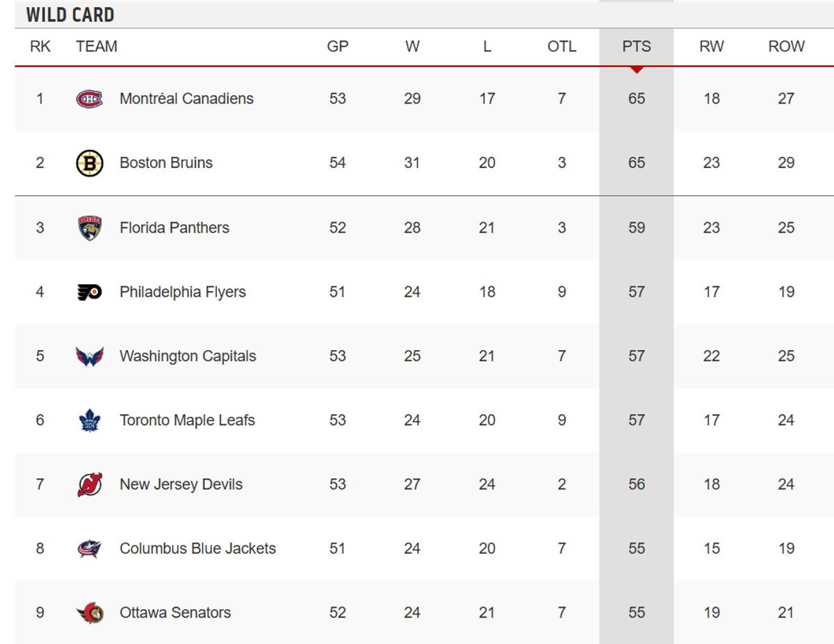Click the TEAM column header

(x=97, y=47)
